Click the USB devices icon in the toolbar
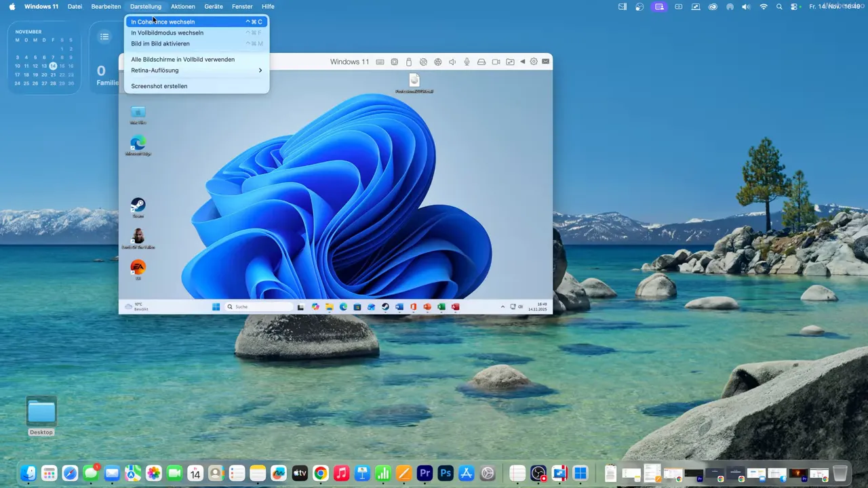 coord(409,62)
